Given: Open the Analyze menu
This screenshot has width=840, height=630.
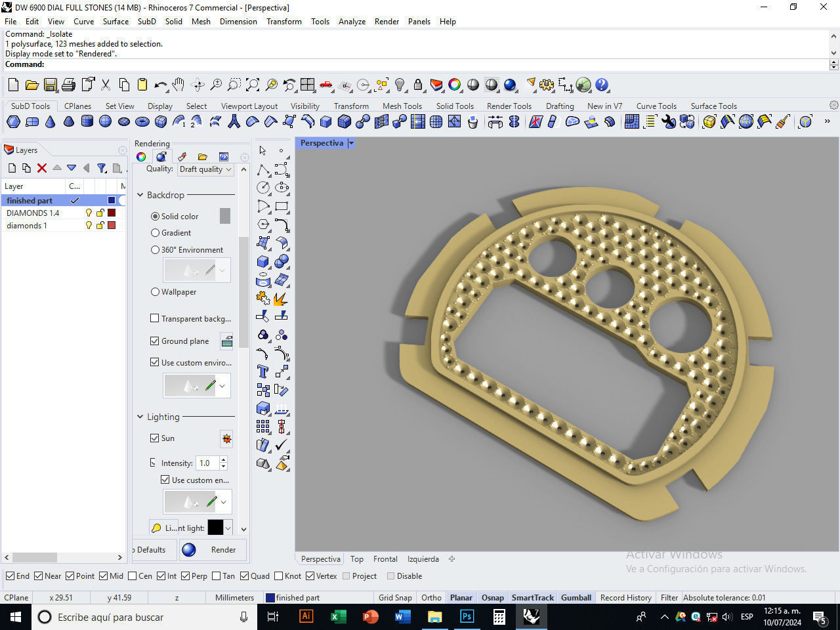Looking at the screenshot, I should 352,22.
